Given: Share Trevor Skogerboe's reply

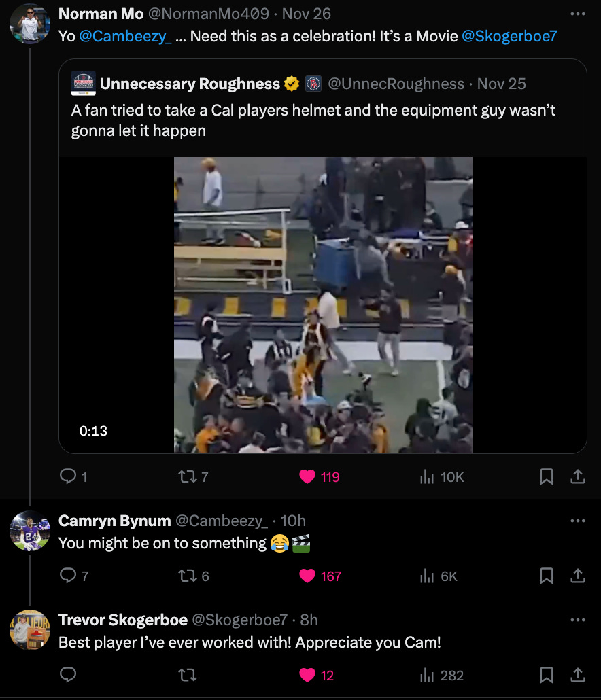Looking at the screenshot, I should click(578, 675).
